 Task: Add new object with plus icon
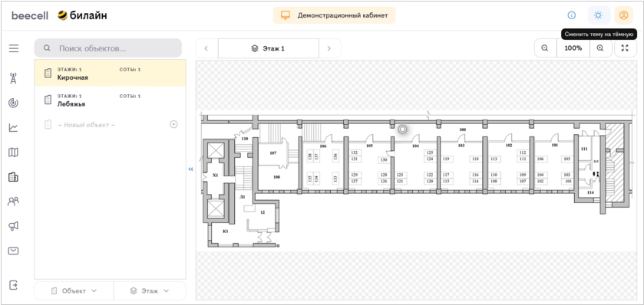point(173,124)
